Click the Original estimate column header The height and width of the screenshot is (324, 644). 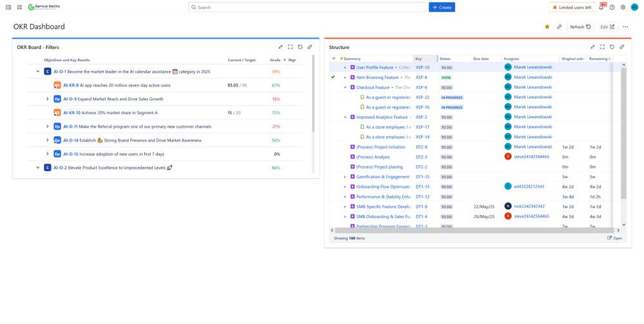click(573, 59)
